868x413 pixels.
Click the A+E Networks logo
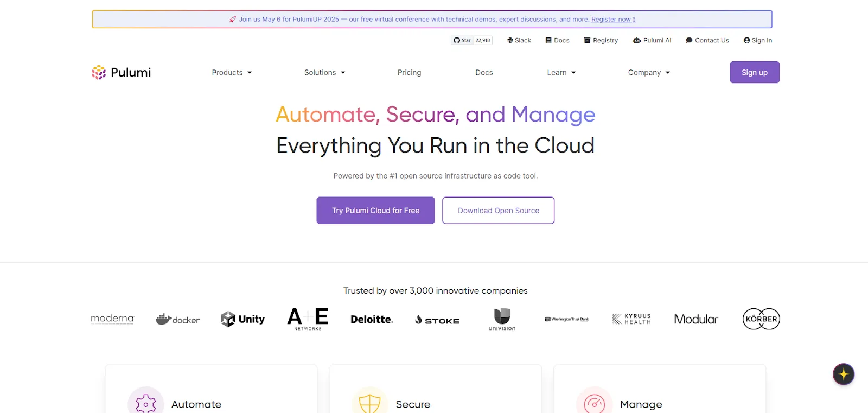(x=308, y=319)
